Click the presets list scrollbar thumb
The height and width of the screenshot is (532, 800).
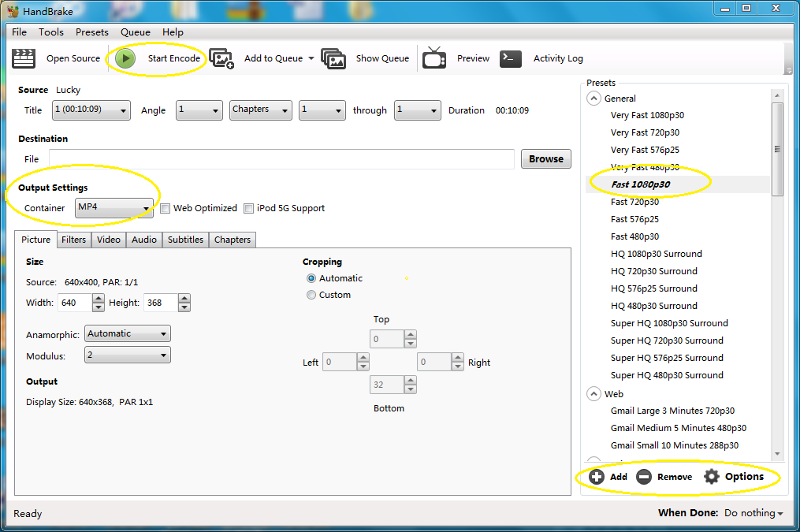tap(777, 149)
